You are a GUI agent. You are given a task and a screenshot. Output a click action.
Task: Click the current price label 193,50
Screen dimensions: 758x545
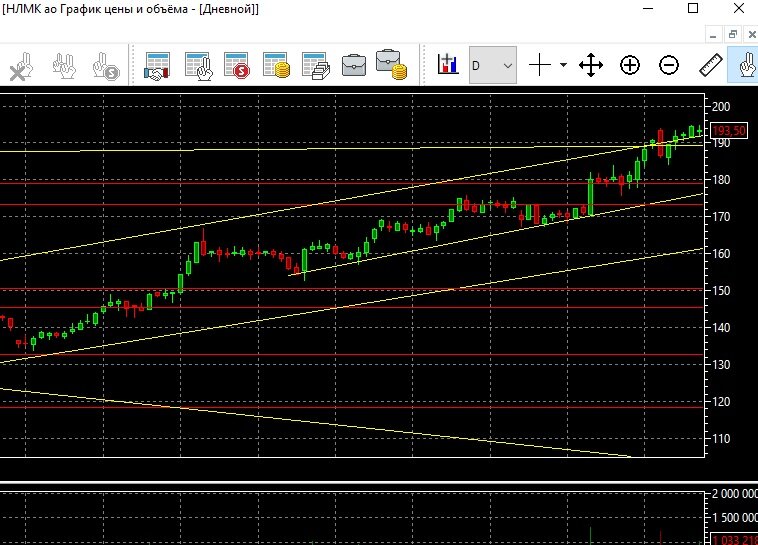(729, 131)
